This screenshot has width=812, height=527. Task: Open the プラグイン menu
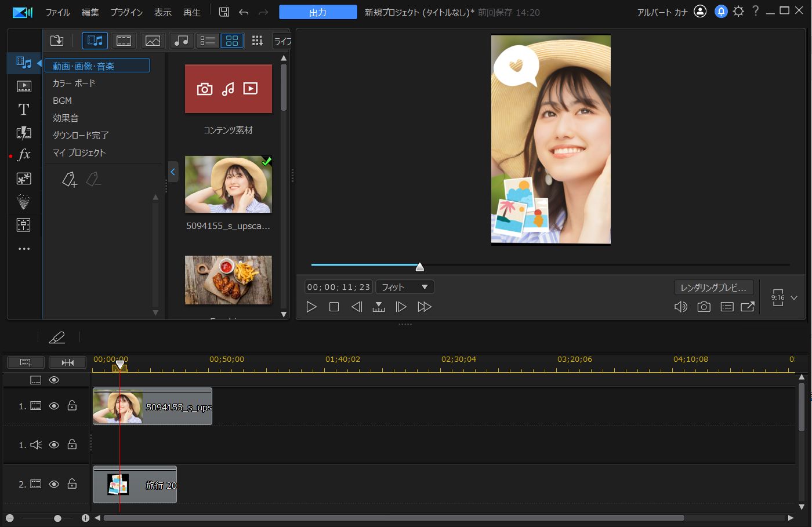[x=126, y=12]
